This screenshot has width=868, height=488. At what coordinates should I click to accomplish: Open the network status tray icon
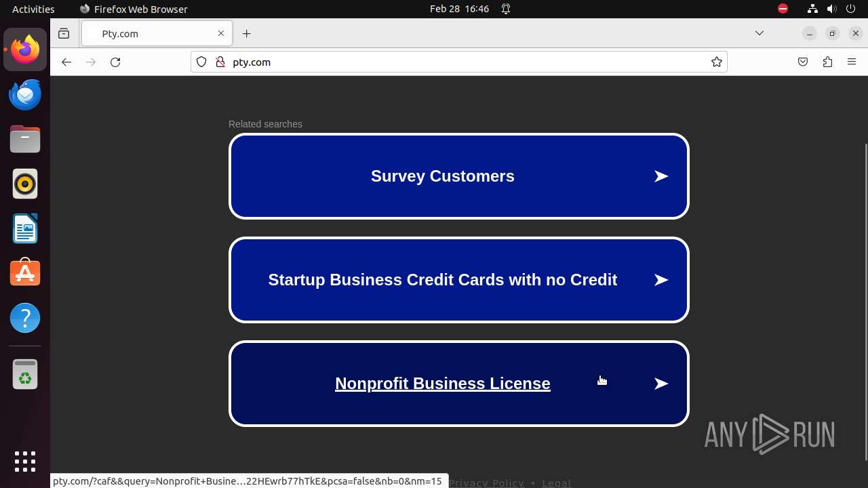812,9
